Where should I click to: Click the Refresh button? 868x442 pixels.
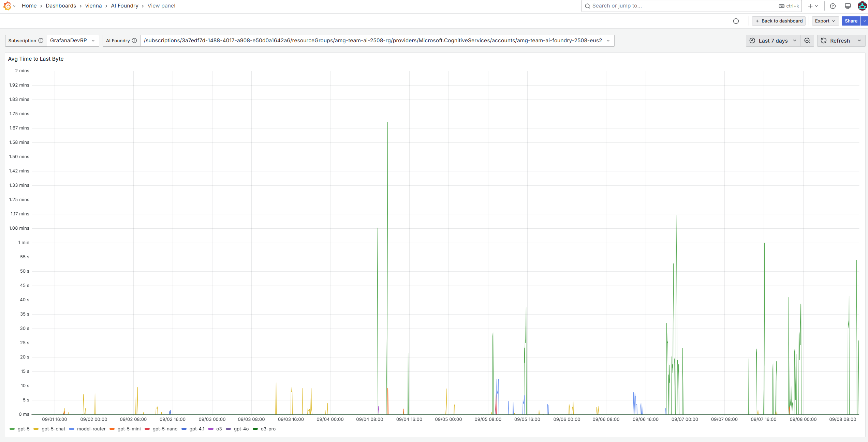(x=835, y=41)
